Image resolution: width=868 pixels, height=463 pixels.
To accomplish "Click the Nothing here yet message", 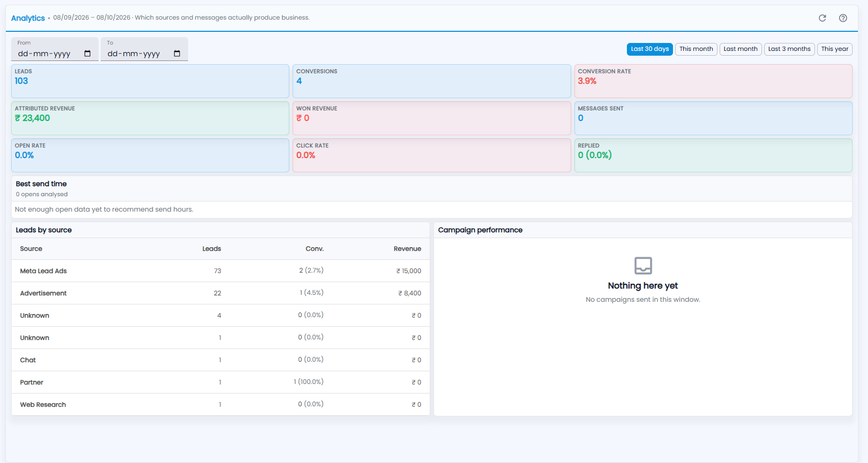I will (x=643, y=286).
